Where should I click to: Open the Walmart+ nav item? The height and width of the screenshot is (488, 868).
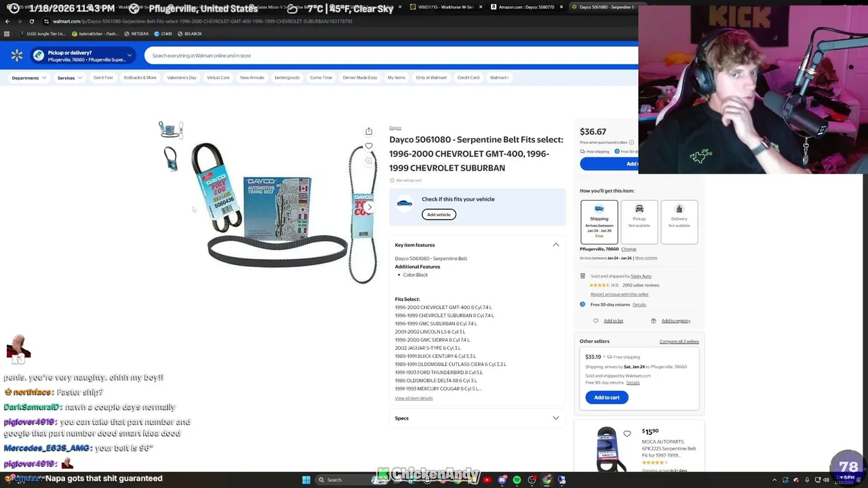[x=499, y=77]
